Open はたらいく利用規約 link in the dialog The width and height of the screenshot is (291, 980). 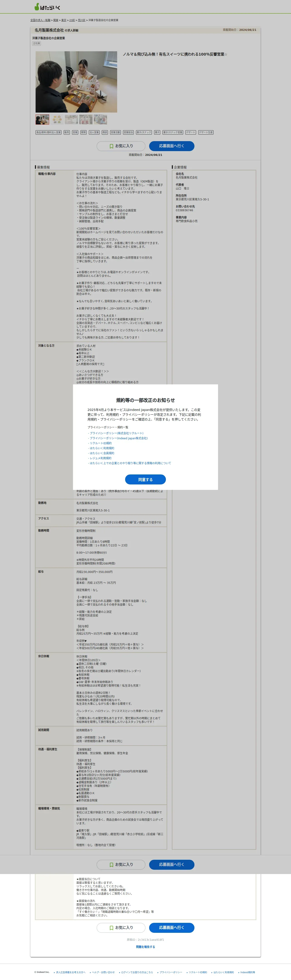pos(102,448)
